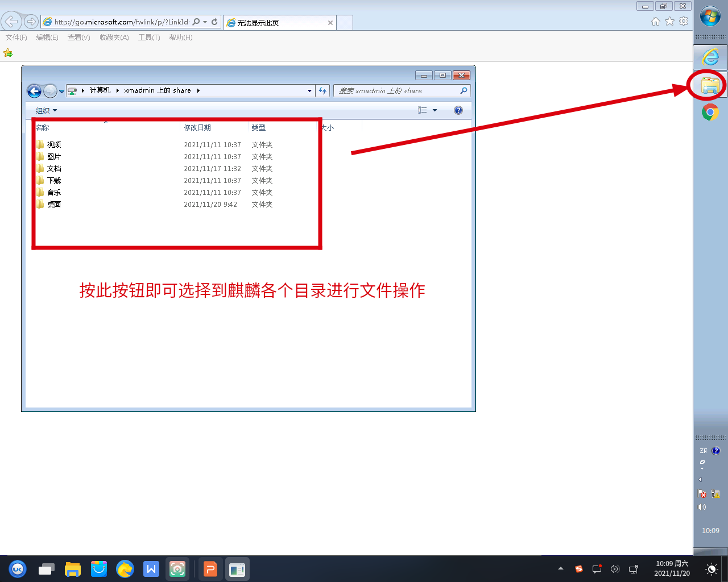Image resolution: width=728 pixels, height=582 pixels.
Task: Click the IE address URL field
Action: tap(122, 22)
